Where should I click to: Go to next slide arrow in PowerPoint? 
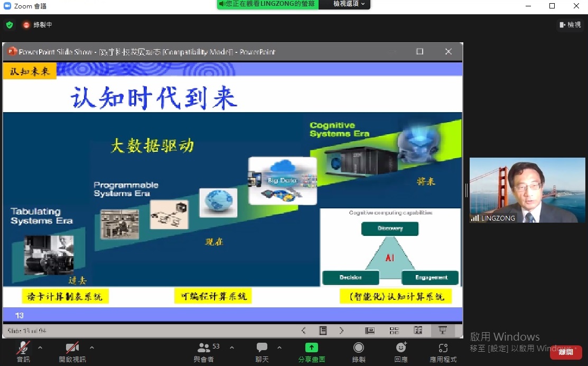tap(341, 331)
